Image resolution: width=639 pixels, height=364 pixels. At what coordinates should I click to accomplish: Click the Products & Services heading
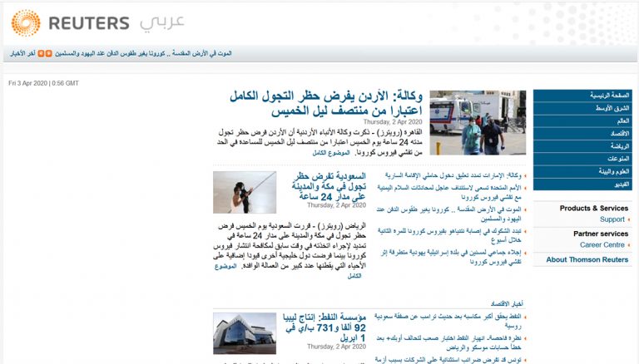594,209
